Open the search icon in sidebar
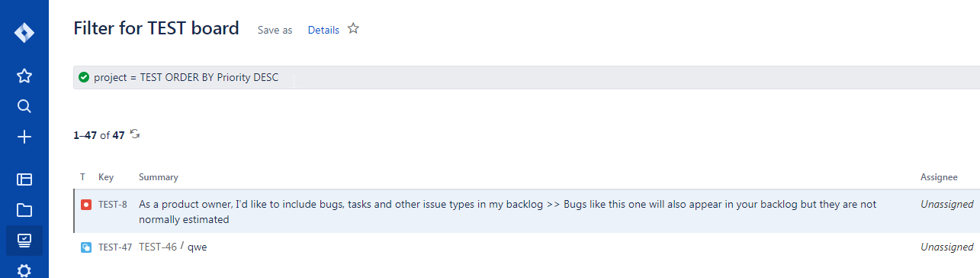980x278 pixels. click(24, 106)
